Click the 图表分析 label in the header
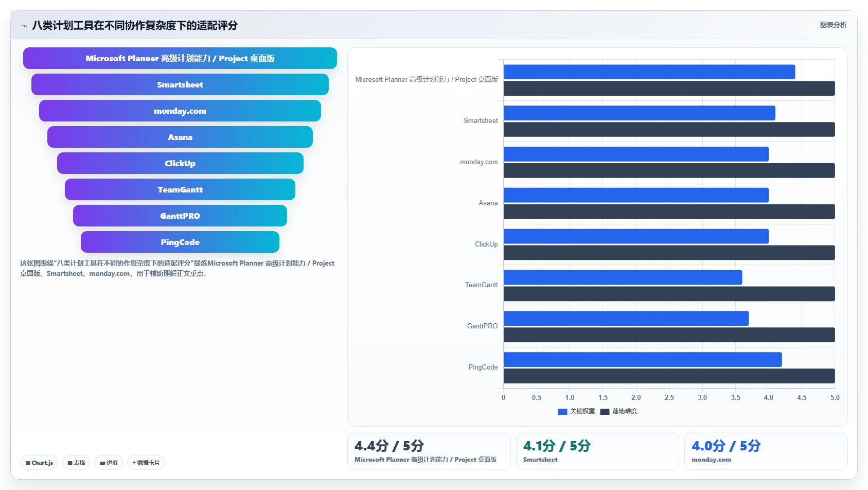Screen dimensions: 868x490 pyautogui.click(x=833, y=25)
